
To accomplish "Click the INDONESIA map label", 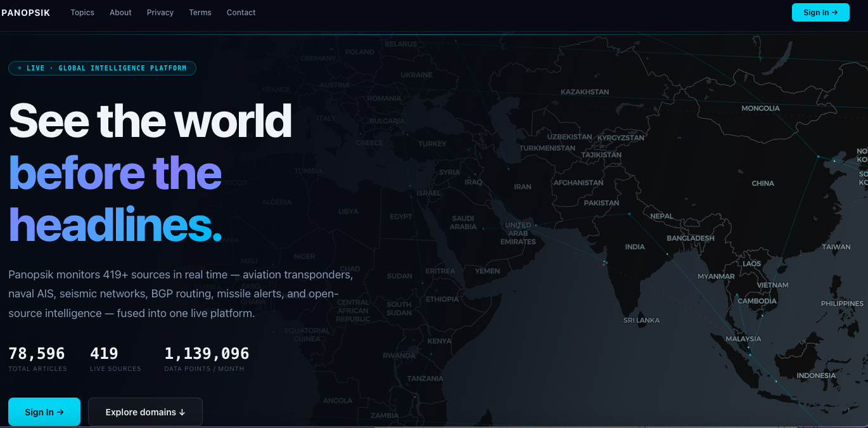I will tap(816, 375).
